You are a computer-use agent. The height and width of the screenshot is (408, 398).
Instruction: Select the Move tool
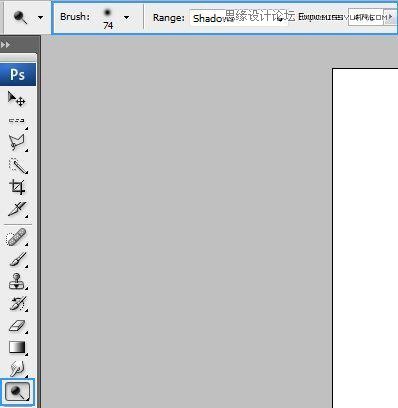tap(16, 99)
